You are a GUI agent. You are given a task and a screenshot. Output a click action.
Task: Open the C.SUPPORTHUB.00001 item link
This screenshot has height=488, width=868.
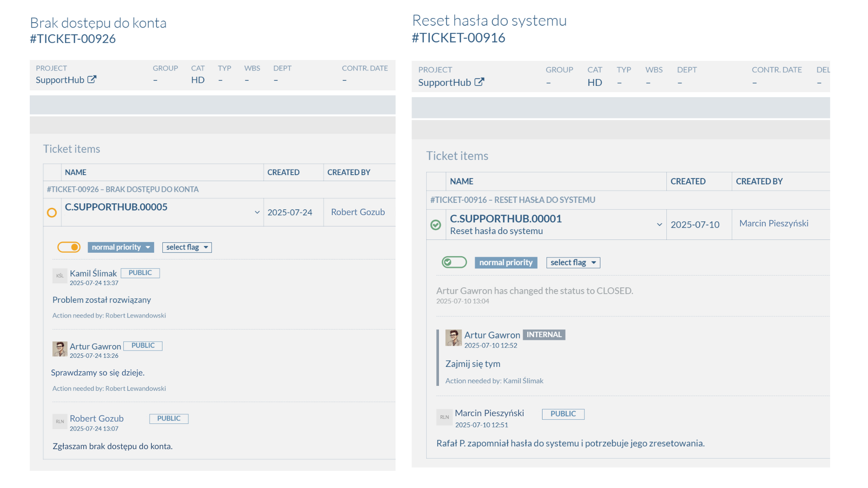tap(506, 219)
